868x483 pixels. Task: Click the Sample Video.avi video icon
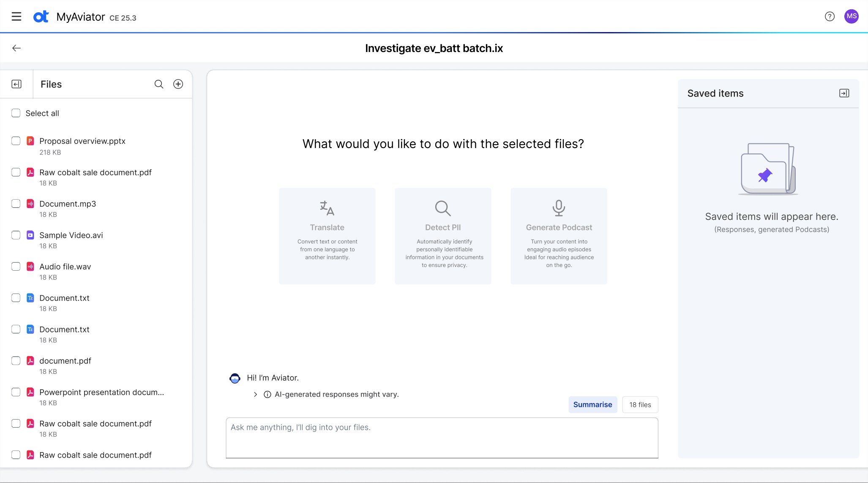(x=30, y=235)
